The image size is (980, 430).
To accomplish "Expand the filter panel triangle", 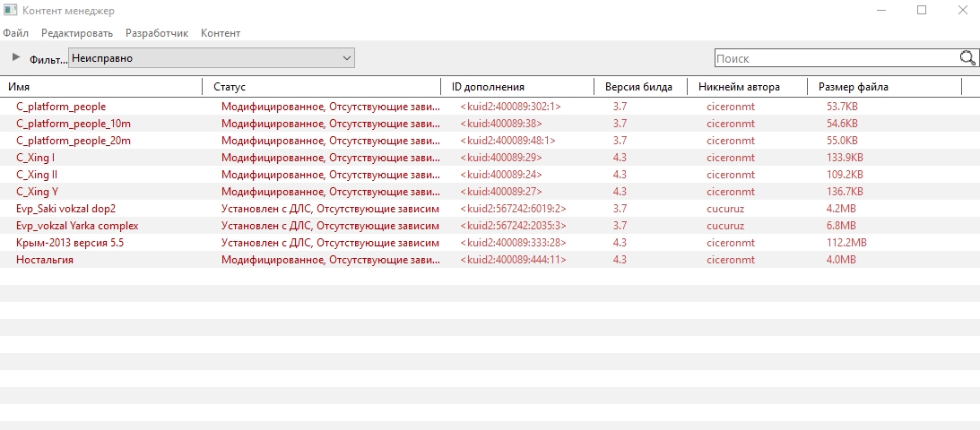I will (x=15, y=58).
